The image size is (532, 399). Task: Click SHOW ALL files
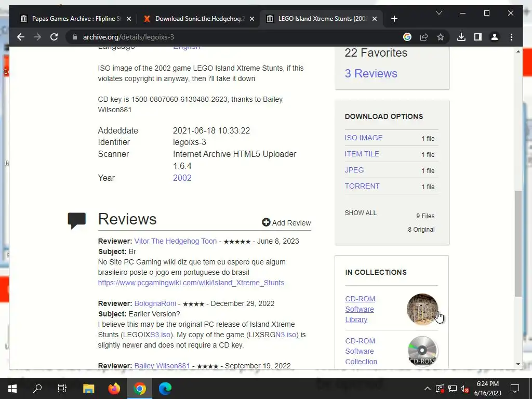click(361, 212)
